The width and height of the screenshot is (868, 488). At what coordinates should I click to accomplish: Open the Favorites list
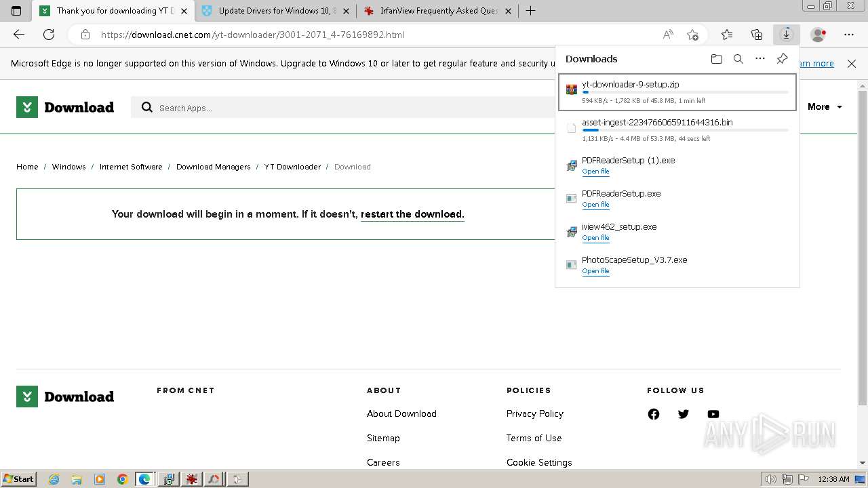coord(727,35)
